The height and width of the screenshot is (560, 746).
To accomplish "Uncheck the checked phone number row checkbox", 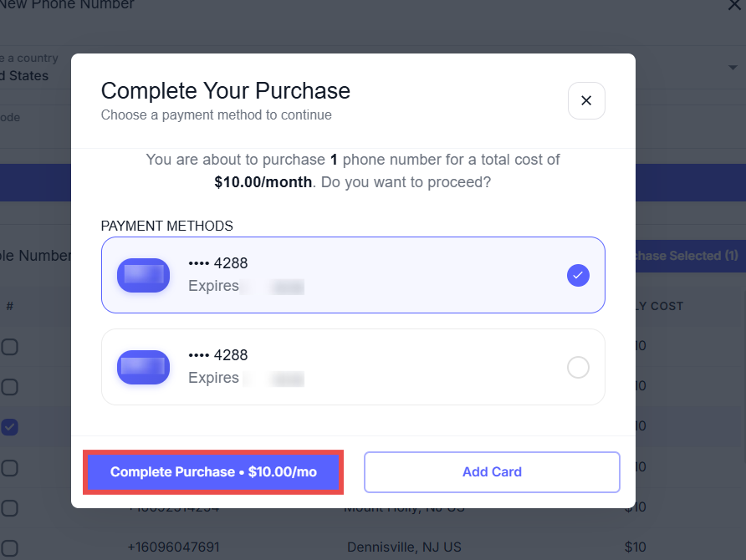I will click(x=9, y=427).
